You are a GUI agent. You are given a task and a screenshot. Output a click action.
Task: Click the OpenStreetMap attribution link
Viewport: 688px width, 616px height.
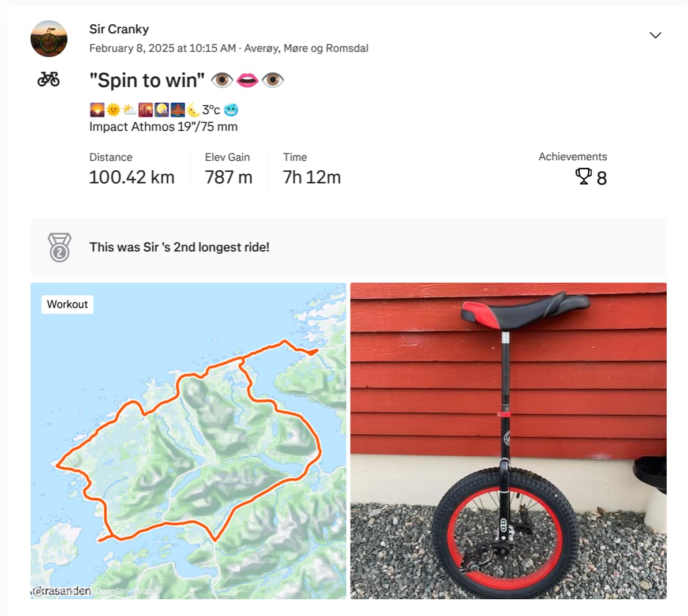[x=124, y=591]
